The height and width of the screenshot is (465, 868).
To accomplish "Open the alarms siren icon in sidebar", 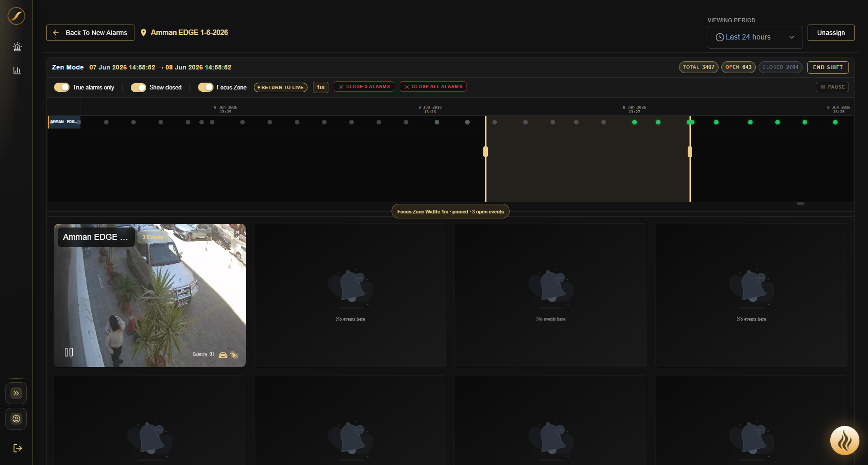I will (x=17, y=47).
